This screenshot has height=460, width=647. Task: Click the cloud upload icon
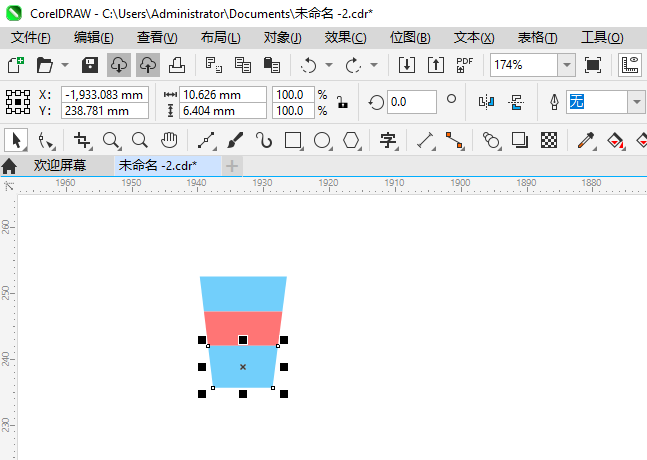[148, 65]
